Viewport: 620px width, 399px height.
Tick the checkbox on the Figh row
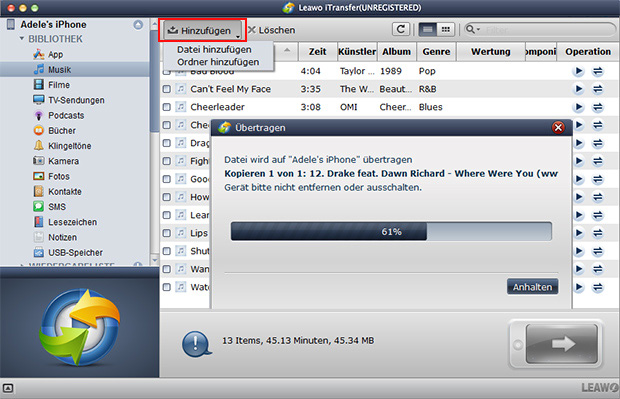pyautogui.click(x=166, y=161)
